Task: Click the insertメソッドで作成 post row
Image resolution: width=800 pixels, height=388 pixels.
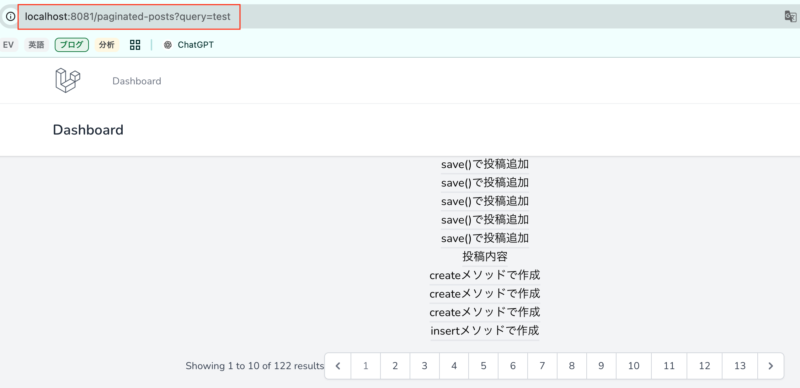Action: pyautogui.click(x=485, y=330)
